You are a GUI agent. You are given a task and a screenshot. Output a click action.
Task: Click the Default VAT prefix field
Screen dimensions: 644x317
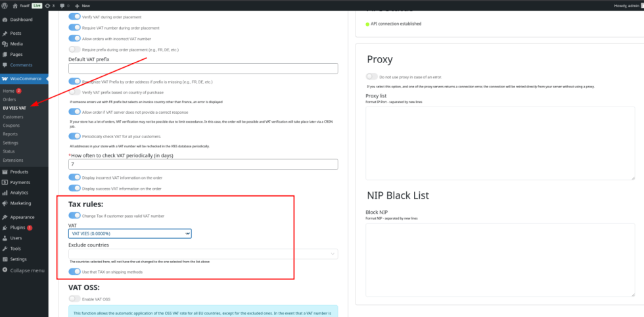[203, 68]
